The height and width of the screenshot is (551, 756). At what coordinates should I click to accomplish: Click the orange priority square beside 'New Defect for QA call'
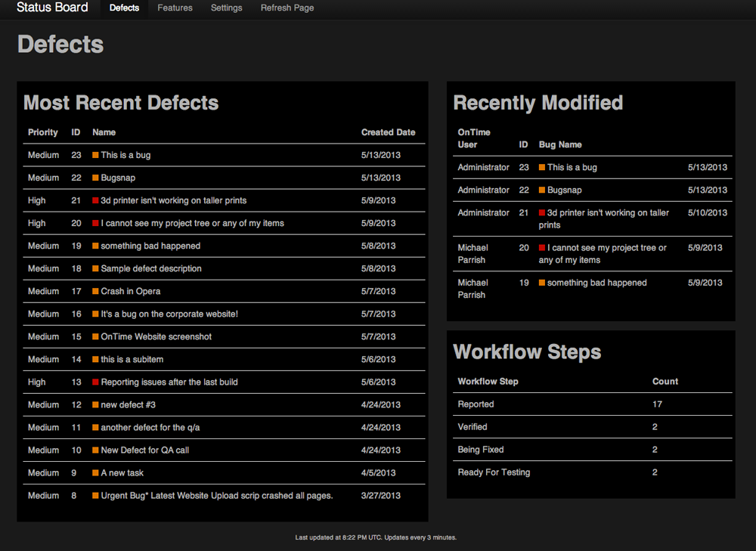click(95, 450)
